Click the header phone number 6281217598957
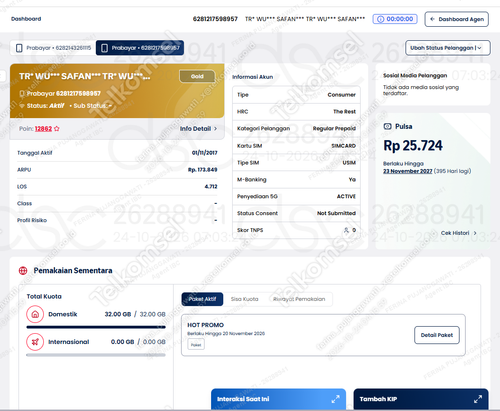 click(215, 19)
